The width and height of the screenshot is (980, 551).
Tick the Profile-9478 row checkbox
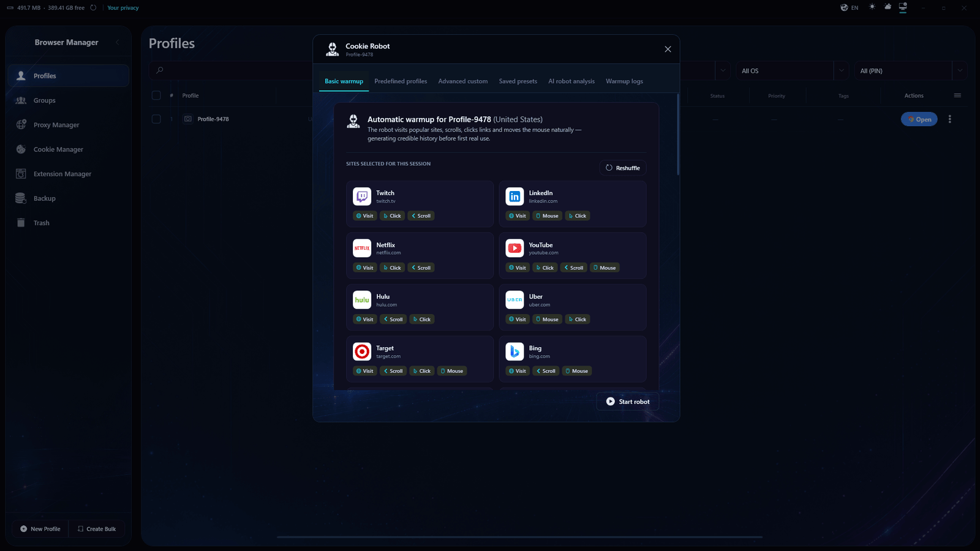156,119
